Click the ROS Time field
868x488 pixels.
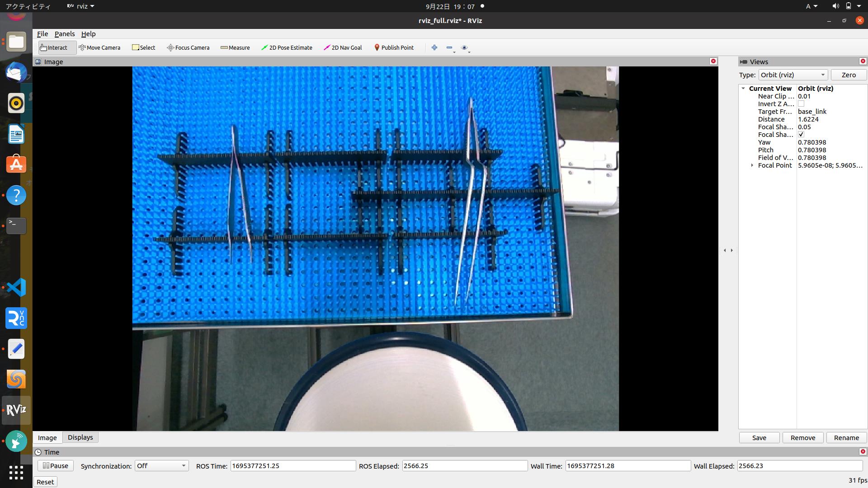[293, 466]
